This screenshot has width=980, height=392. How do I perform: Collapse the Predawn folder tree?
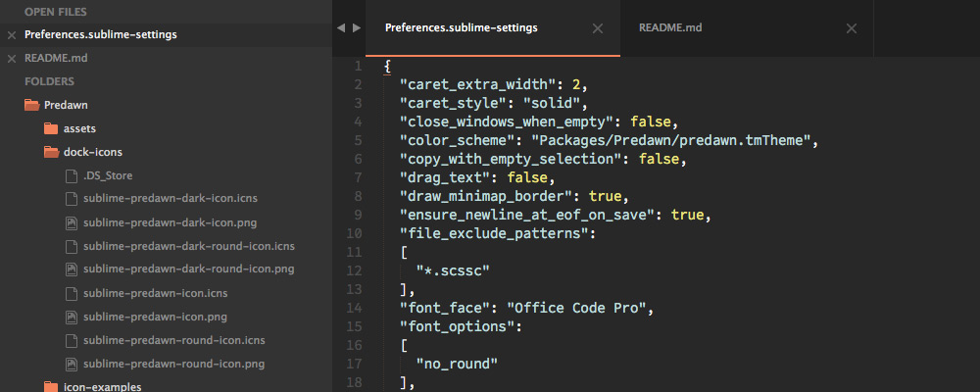click(x=32, y=105)
